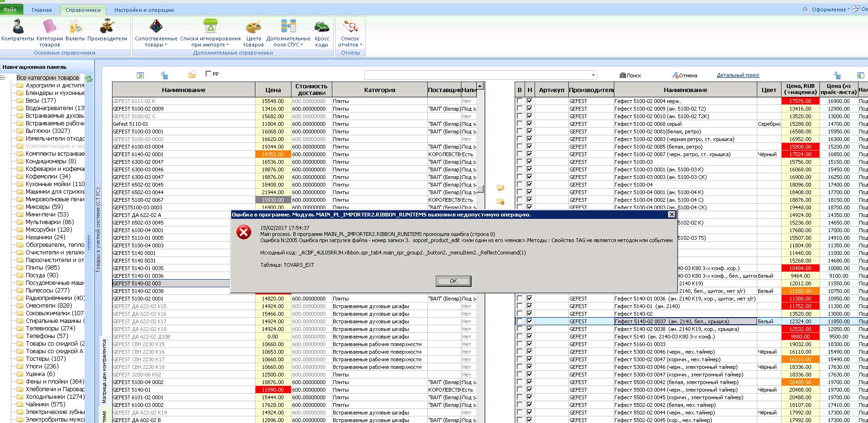Switch to the Главная ribbon tab
868x423 pixels.
tap(42, 10)
